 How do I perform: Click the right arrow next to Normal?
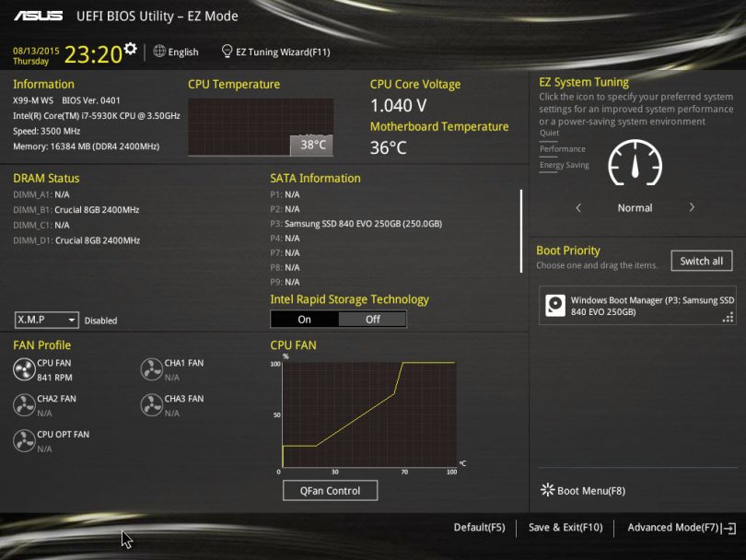(692, 208)
